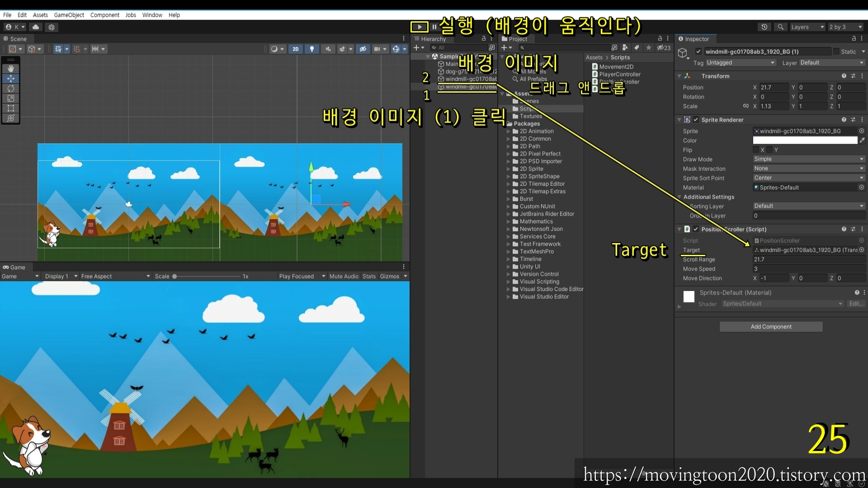Click the handle rotation global/local icon
This screenshot has width=868, height=488.
coord(34,49)
